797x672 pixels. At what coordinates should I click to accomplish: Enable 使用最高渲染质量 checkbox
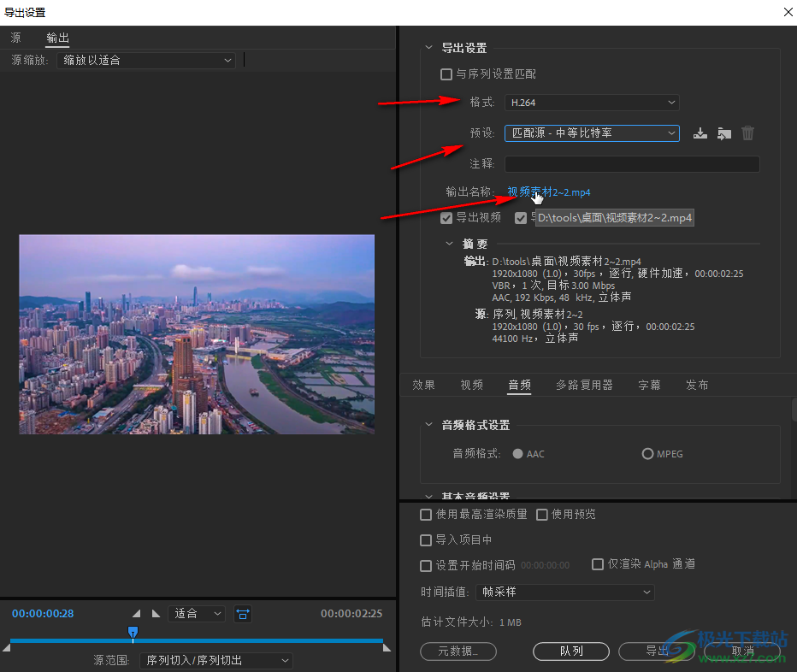click(x=426, y=515)
